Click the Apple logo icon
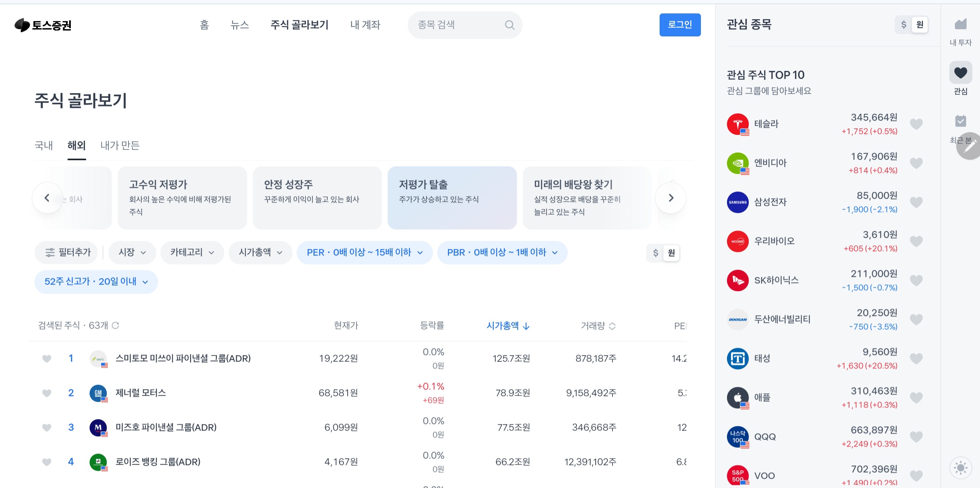980x488 pixels. [738, 398]
